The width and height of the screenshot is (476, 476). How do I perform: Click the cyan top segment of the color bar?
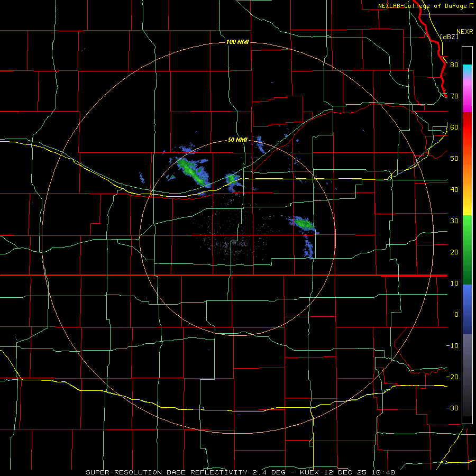tap(467, 68)
